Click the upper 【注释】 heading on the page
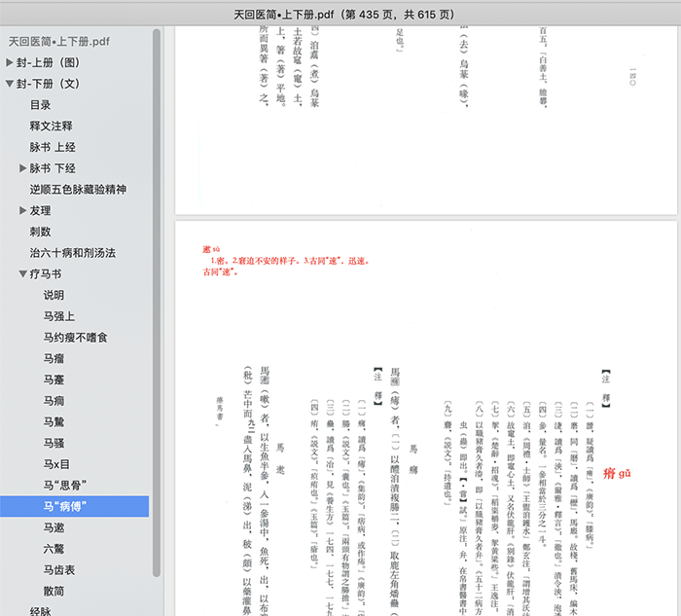 606,389
